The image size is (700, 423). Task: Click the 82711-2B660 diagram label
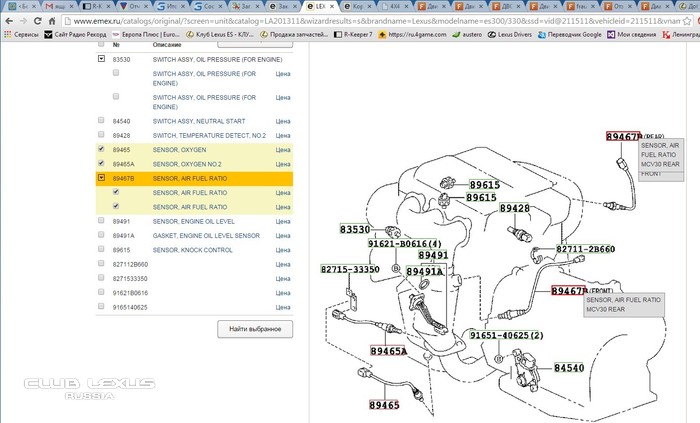(x=585, y=249)
